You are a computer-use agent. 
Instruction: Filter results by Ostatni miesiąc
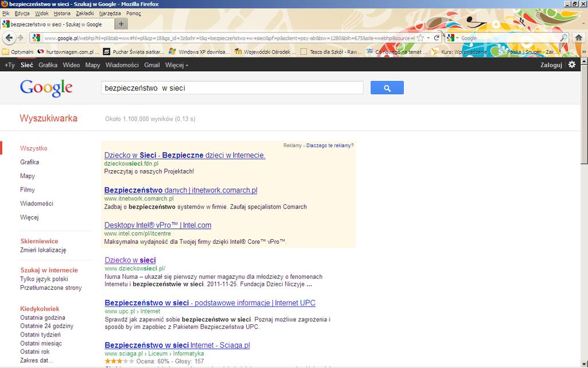pyautogui.click(x=41, y=343)
